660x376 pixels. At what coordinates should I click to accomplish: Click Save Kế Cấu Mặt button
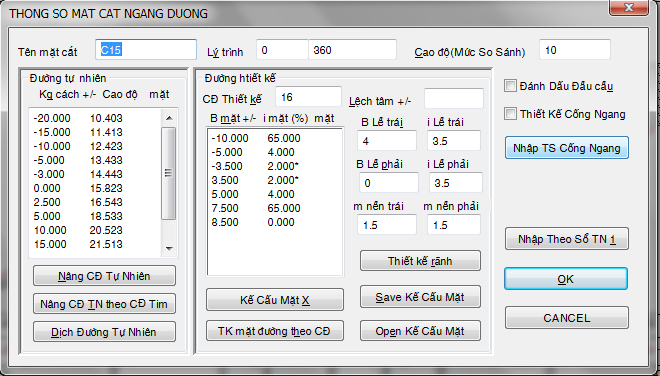(420, 297)
